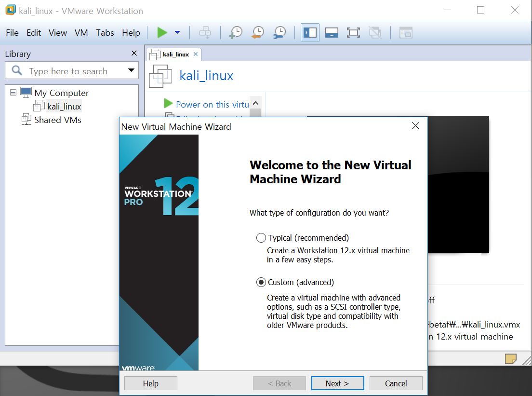The image size is (532, 396).
Task: Cancel the New Virtual Machine Wizard
Action: tap(396, 383)
